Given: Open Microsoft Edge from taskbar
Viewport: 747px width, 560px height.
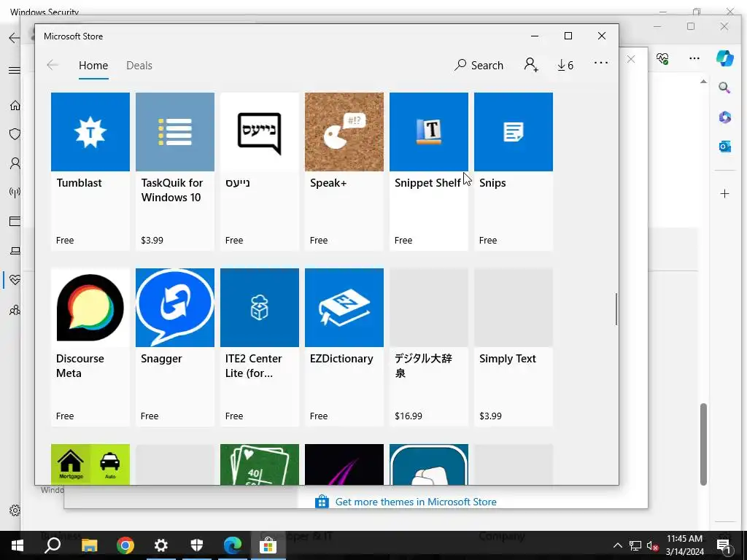Looking at the screenshot, I should coord(233,545).
